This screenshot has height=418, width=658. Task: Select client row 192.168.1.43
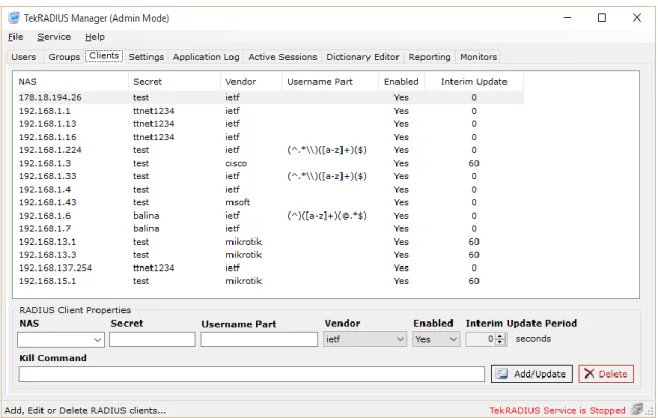tap(269, 202)
